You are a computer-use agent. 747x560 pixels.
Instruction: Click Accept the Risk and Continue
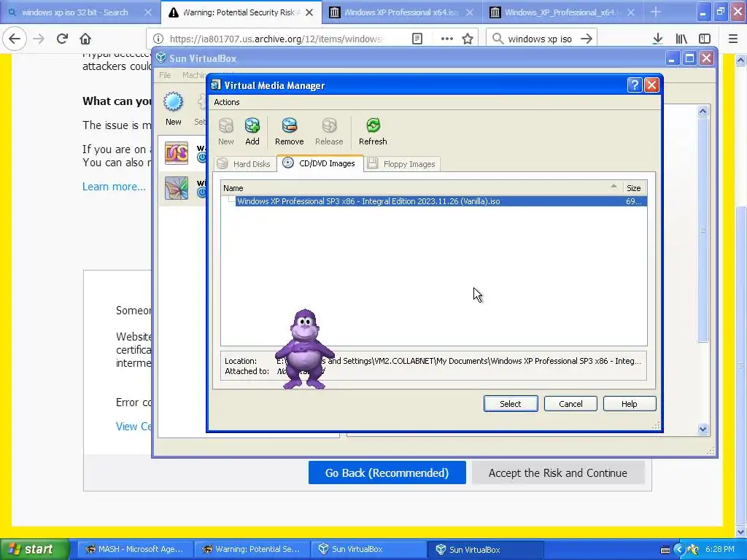coord(558,472)
